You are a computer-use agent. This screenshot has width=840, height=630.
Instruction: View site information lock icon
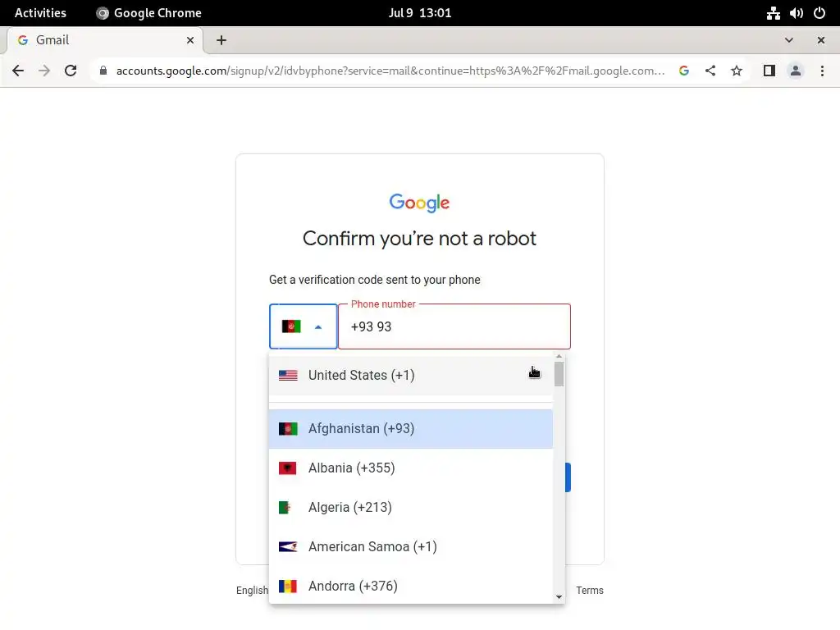tap(103, 71)
